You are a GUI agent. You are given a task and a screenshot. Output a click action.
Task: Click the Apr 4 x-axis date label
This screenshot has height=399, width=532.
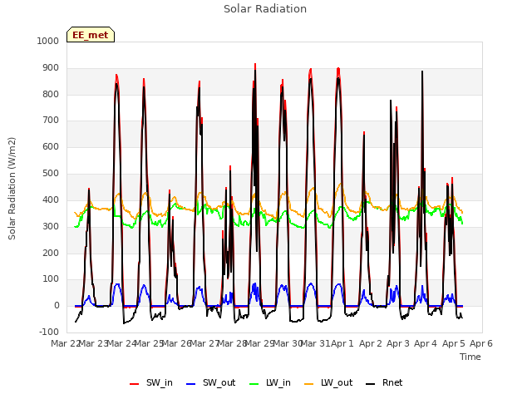[426, 343]
